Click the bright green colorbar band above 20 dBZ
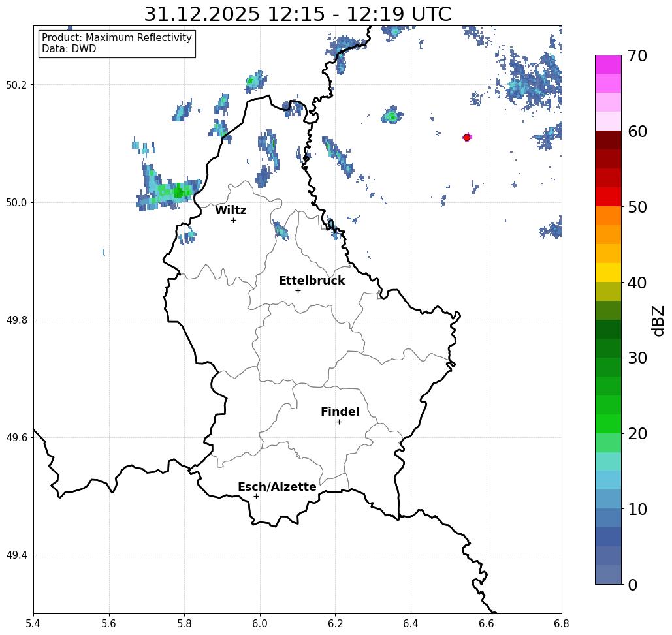The height and width of the screenshot is (635, 672). (608, 424)
